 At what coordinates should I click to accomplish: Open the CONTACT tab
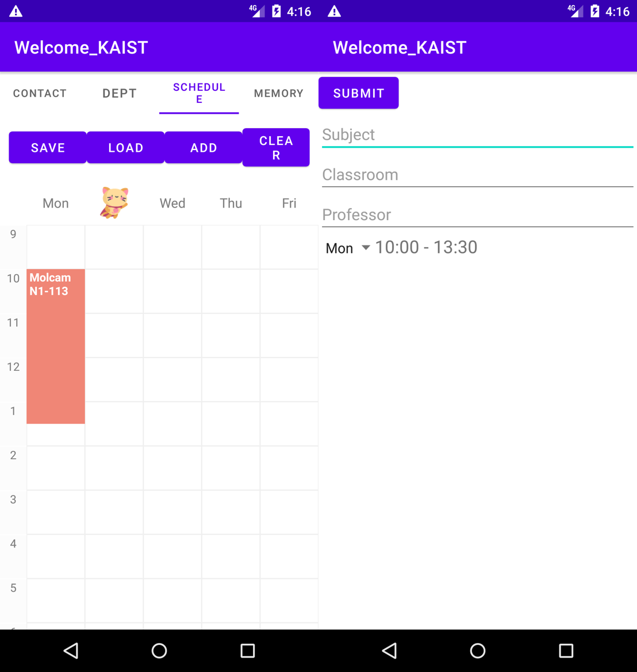click(x=40, y=94)
